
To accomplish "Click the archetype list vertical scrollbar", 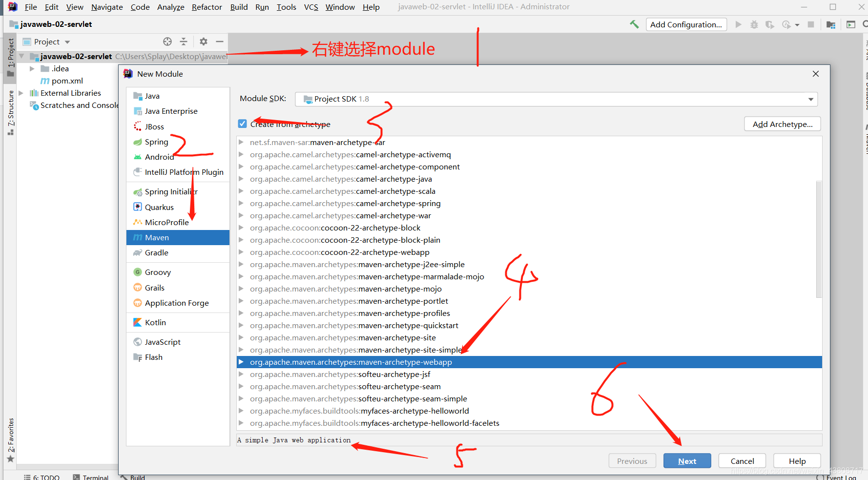I will pos(819,239).
